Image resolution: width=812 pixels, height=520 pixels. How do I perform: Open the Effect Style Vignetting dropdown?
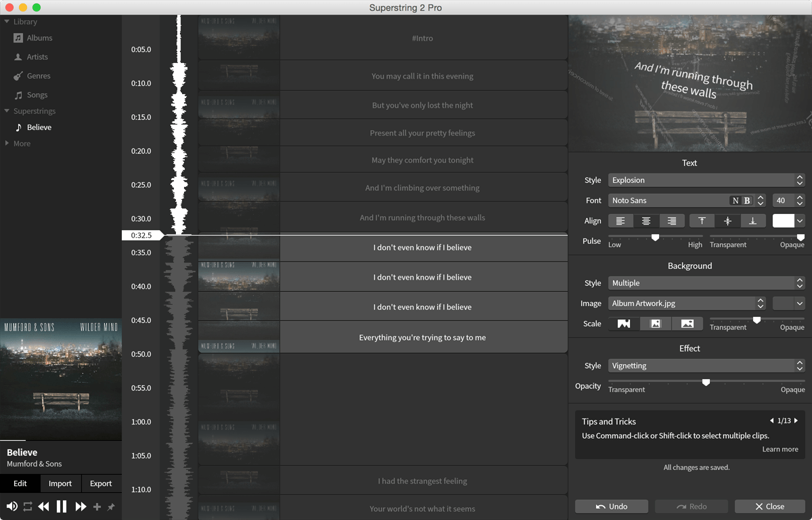coord(706,366)
